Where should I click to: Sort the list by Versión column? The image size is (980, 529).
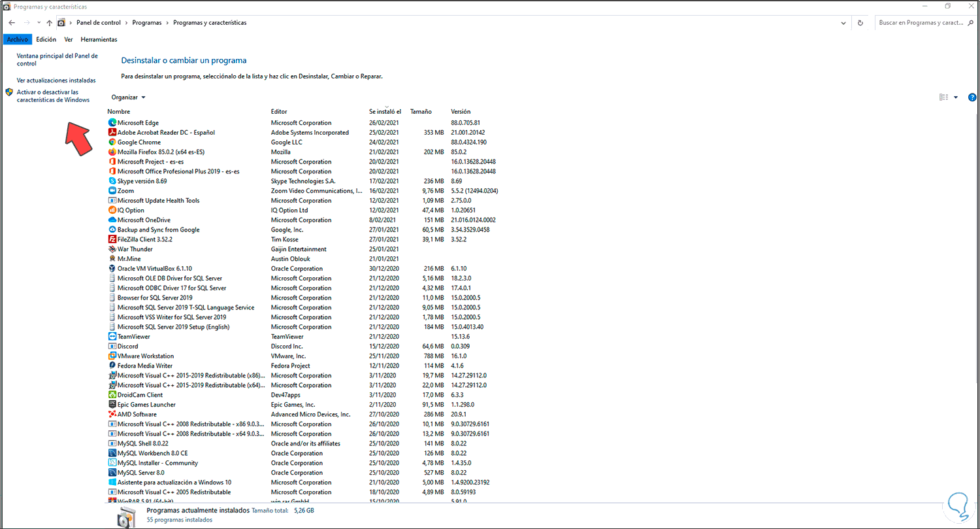[461, 111]
